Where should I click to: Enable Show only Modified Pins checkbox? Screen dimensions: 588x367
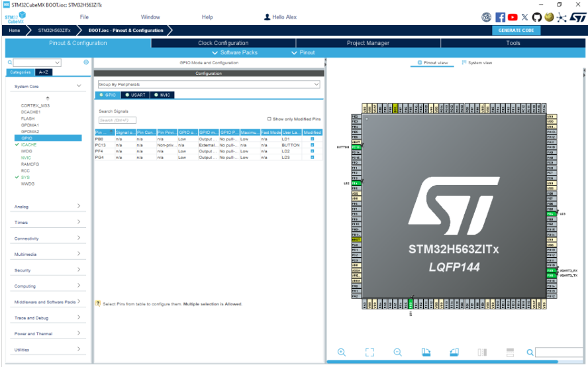click(269, 119)
